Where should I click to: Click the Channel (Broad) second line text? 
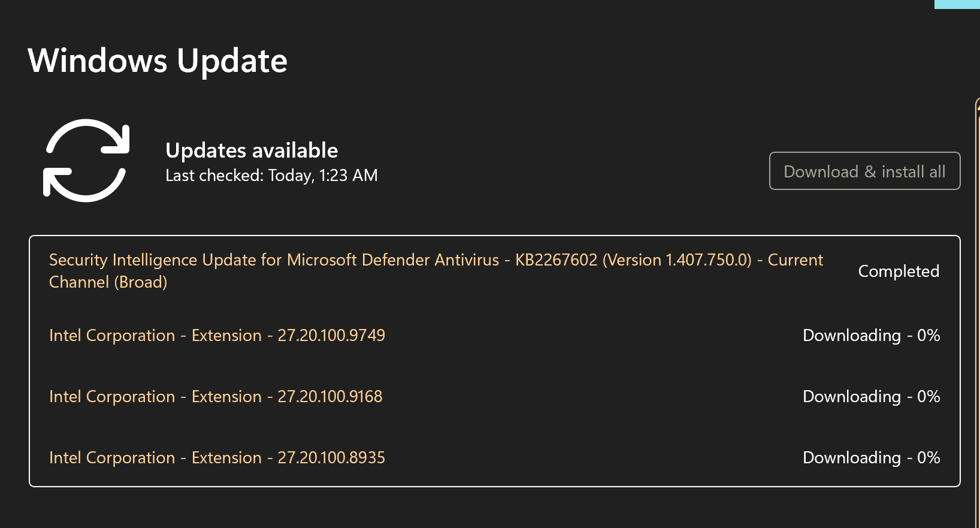click(108, 282)
